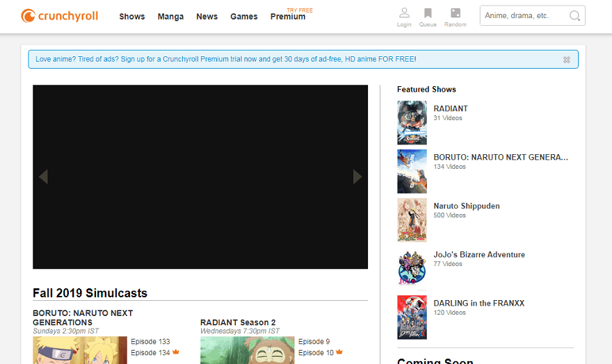Dismiss the Premium trial banner
The width and height of the screenshot is (612, 364).
567,60
